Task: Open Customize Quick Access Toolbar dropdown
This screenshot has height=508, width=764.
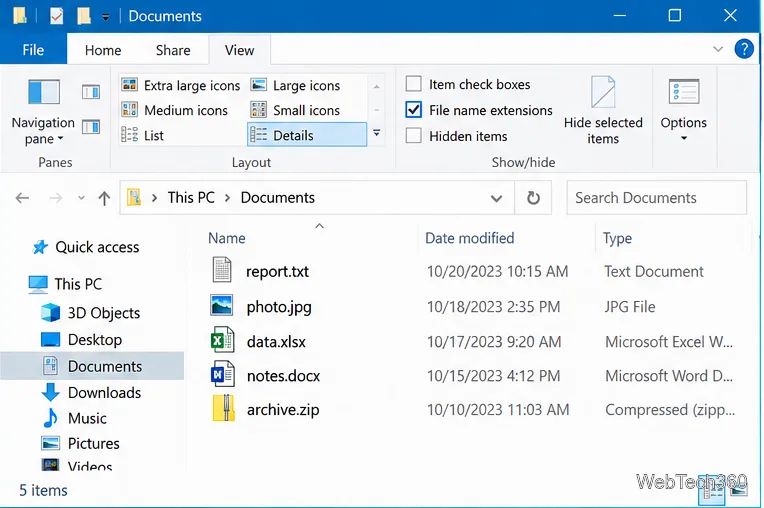Action: [x=105, y=18]
